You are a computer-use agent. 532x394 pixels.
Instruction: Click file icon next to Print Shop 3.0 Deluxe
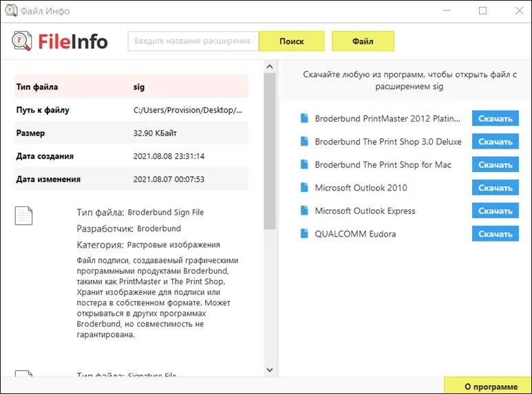(x=304, y=142)
